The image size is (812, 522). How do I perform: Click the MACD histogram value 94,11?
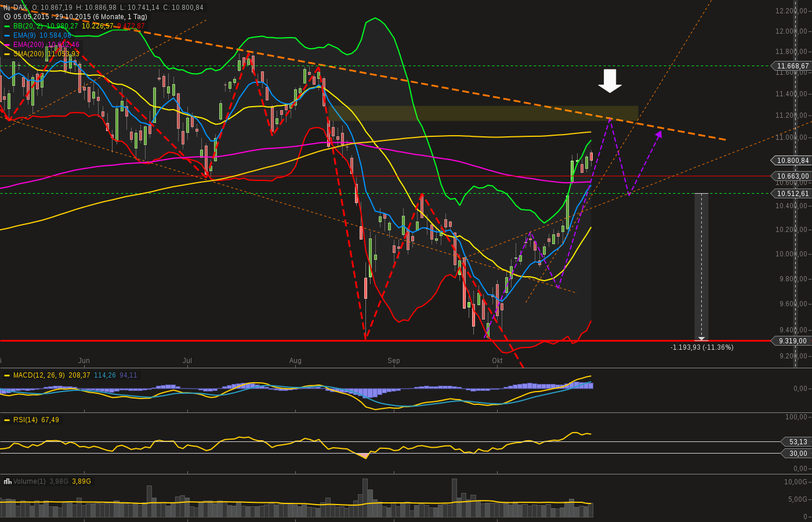click(x=129, y=375)
